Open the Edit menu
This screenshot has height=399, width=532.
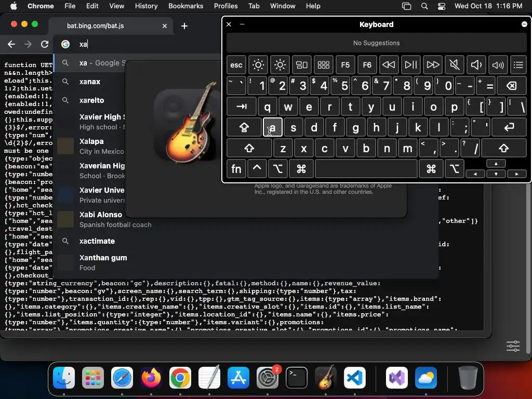coord(92,6)
